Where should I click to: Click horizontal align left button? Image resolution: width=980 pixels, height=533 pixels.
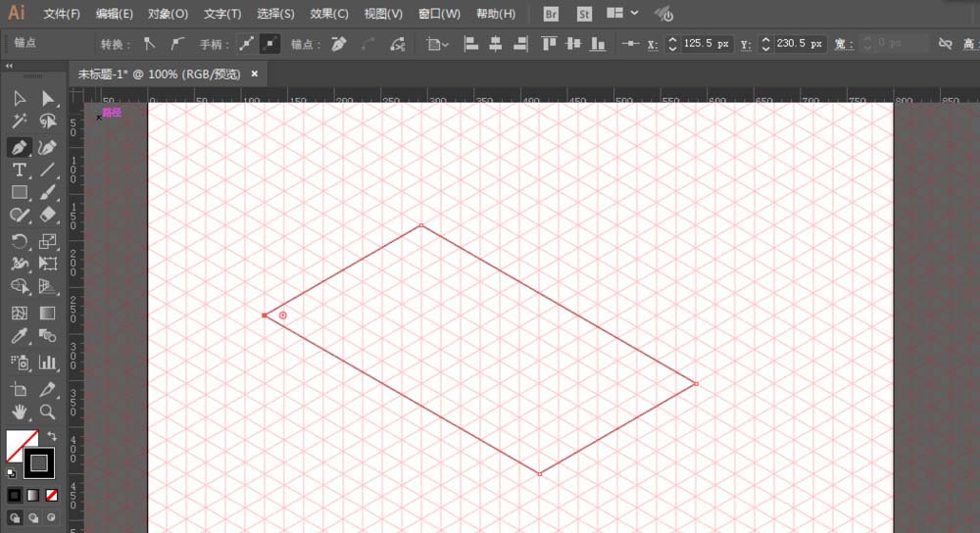(x=470, y=44)
